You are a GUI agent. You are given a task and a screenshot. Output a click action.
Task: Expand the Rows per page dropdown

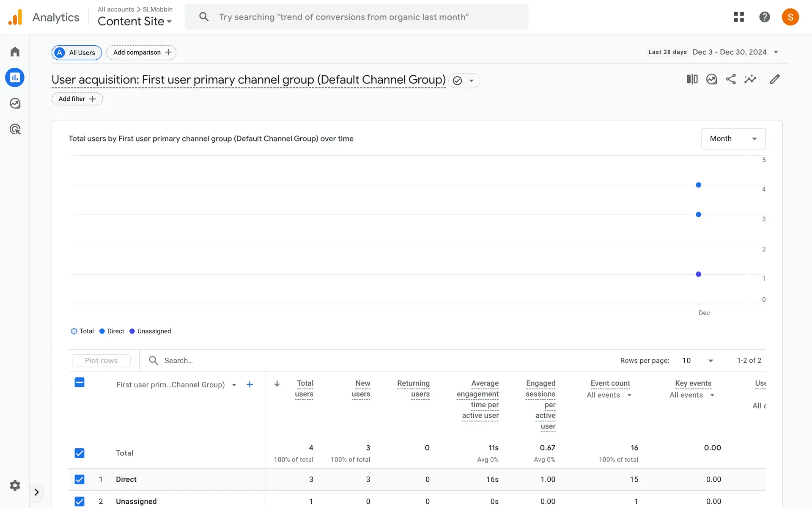click(698, 360)
